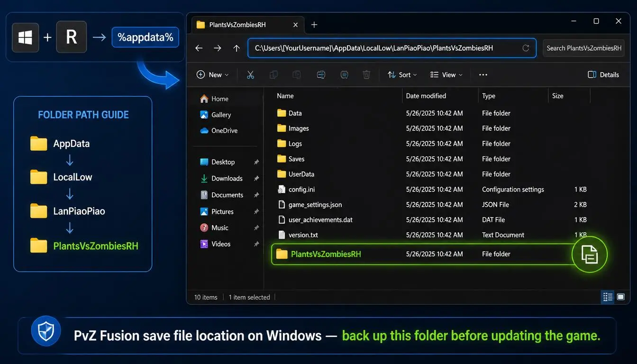Select the Data folder row
This screenshot has width=637, height=364.
[x=431, y=113]
